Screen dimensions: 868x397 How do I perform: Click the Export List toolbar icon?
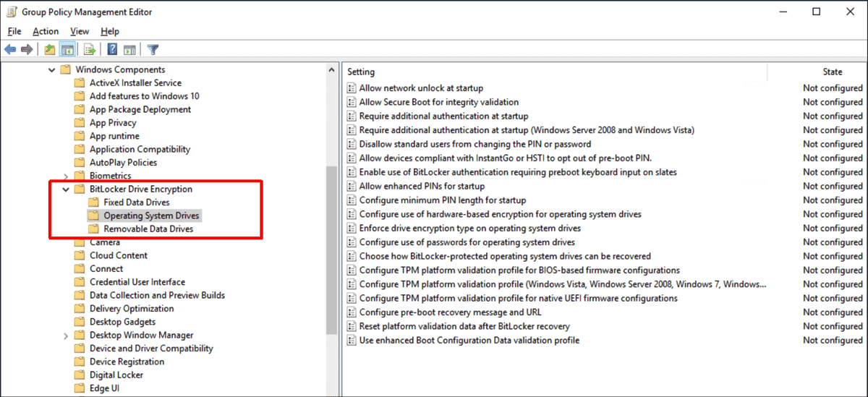click(x=90, y=49)
